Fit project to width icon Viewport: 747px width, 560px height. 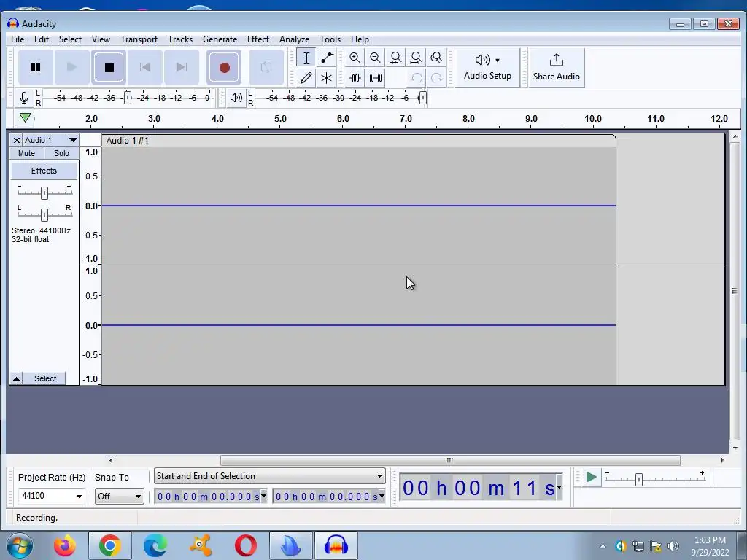(x=416, y=58)
